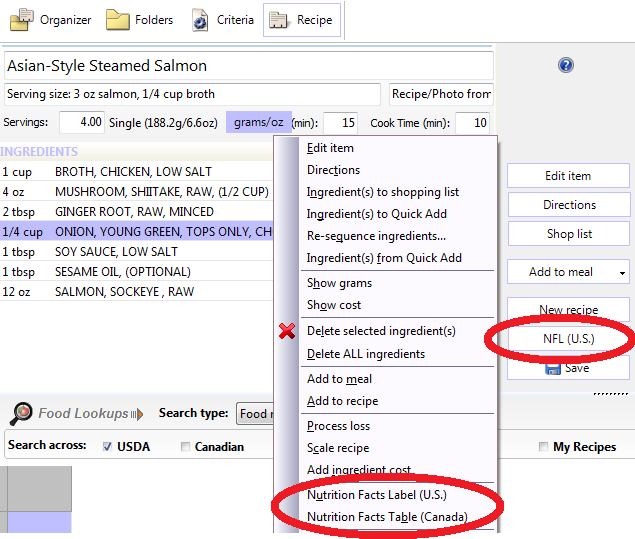This screenshot has width=635, height=539.
Task: Toggle the grams/oz unit button
Action: click(258, 123)
